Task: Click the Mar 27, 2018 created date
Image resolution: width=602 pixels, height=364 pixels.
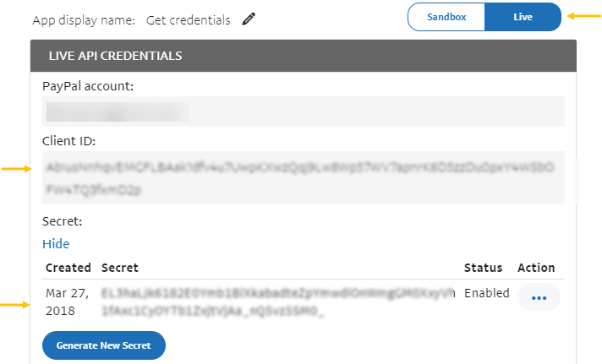Action: pyautogui.click(x=68, y=302)
